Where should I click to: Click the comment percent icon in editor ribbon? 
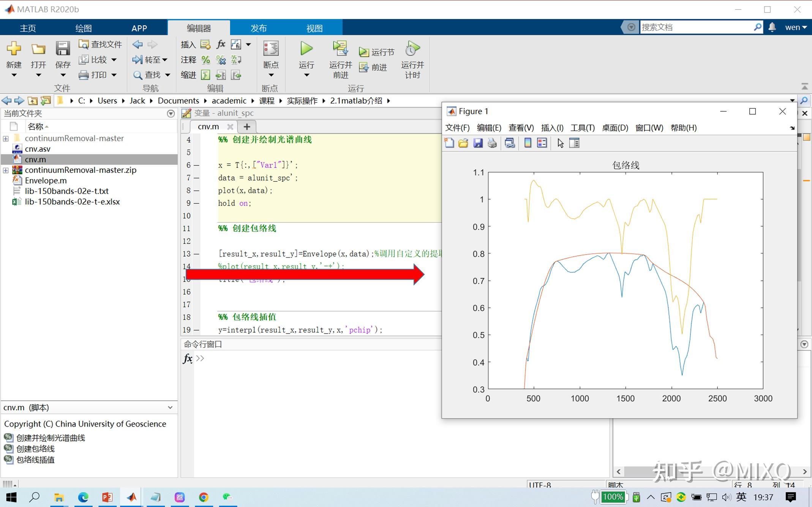pyautogui.click(x=205, y=60)
